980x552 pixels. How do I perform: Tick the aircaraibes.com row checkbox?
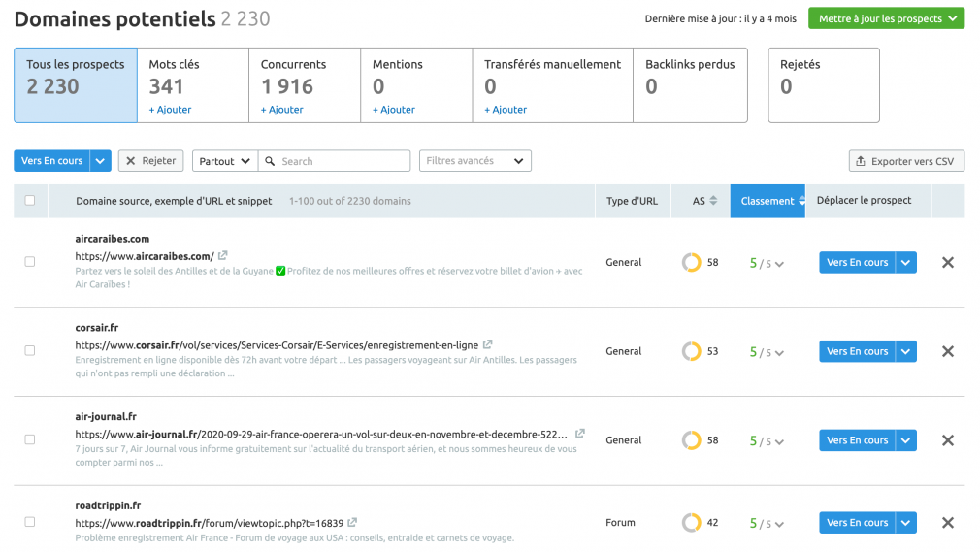30,262
